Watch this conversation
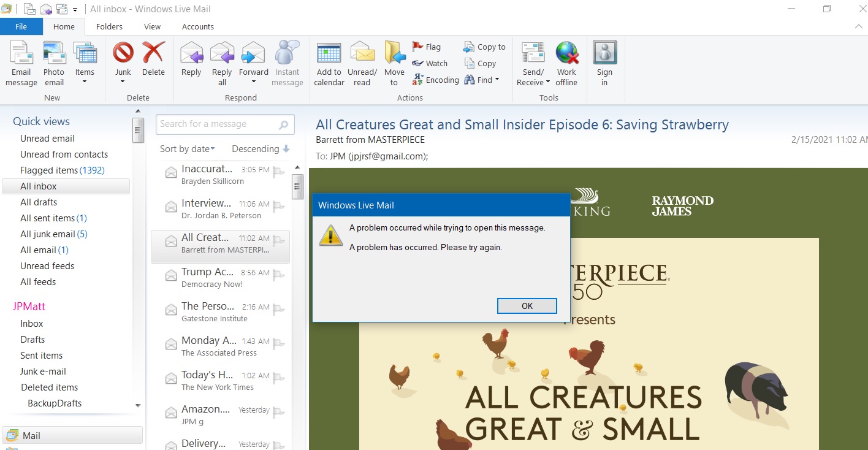Viewport: 868px width, 450px height. 430,63
